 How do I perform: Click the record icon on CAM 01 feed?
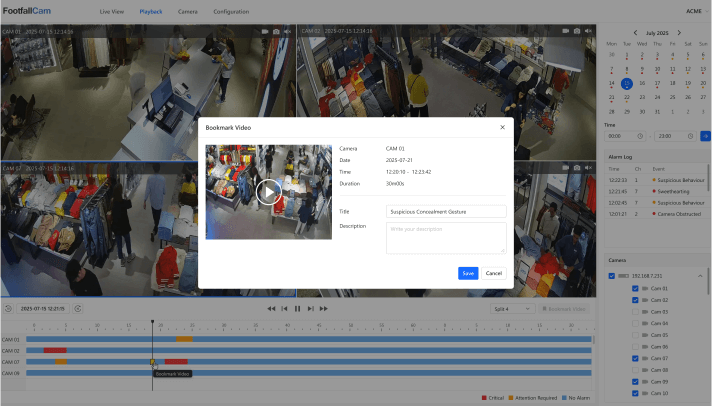click(265, 31)
